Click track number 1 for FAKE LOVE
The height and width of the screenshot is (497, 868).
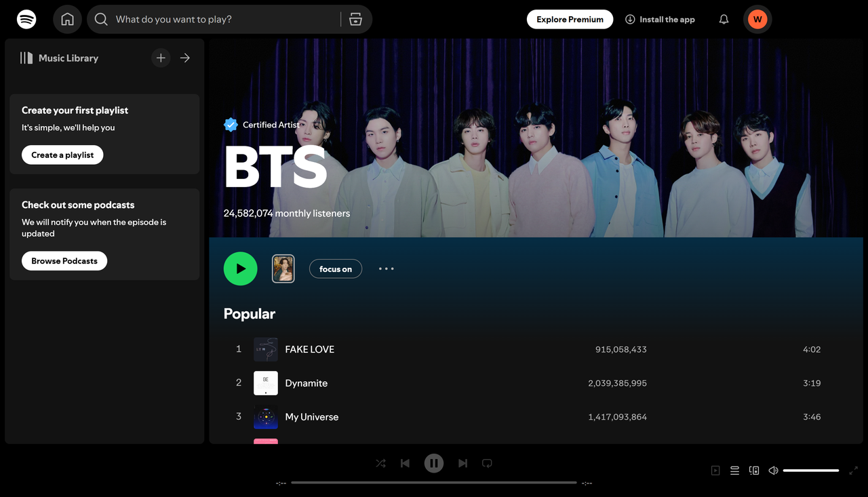click(239, 349)
